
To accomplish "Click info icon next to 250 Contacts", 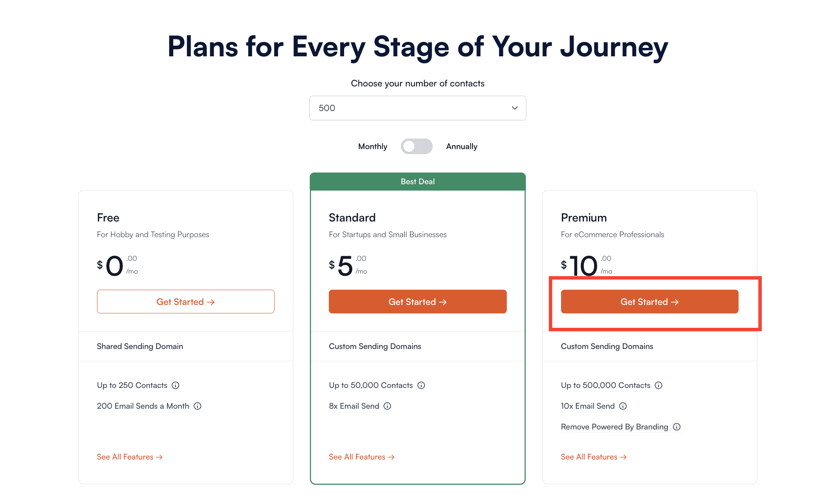I will [x=175, y=385].
